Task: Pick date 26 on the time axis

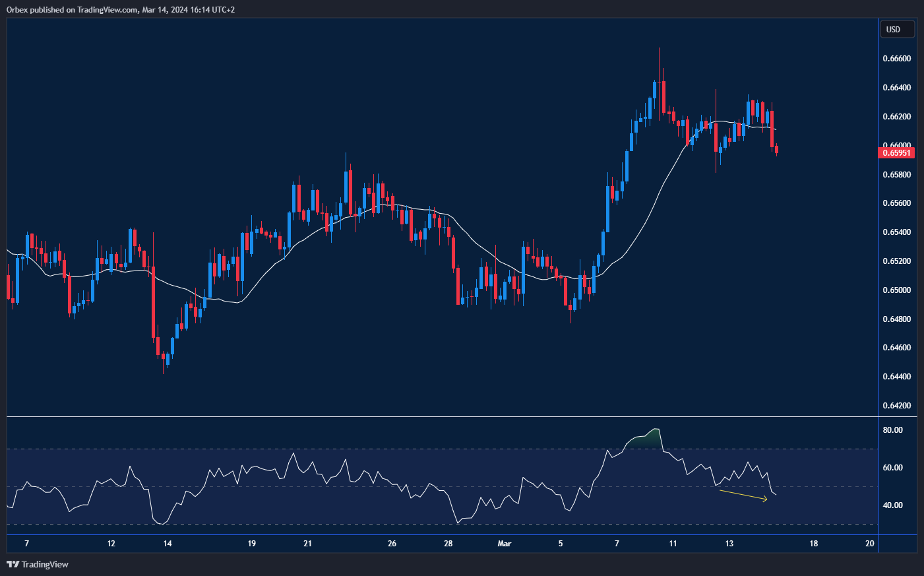Action: (x=392, y=544)
